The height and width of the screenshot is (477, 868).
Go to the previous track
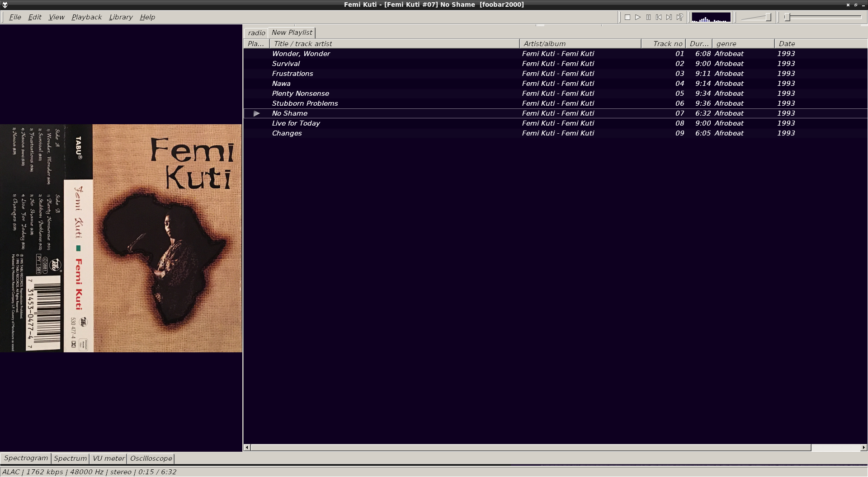click(x=659, y=17)
